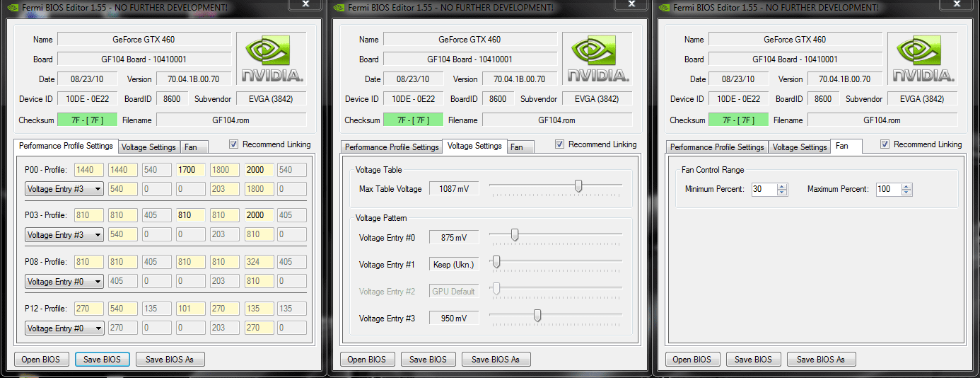
Task: Click GF104.rom filename in Voltage Settings window
Action: click(557, 120)
